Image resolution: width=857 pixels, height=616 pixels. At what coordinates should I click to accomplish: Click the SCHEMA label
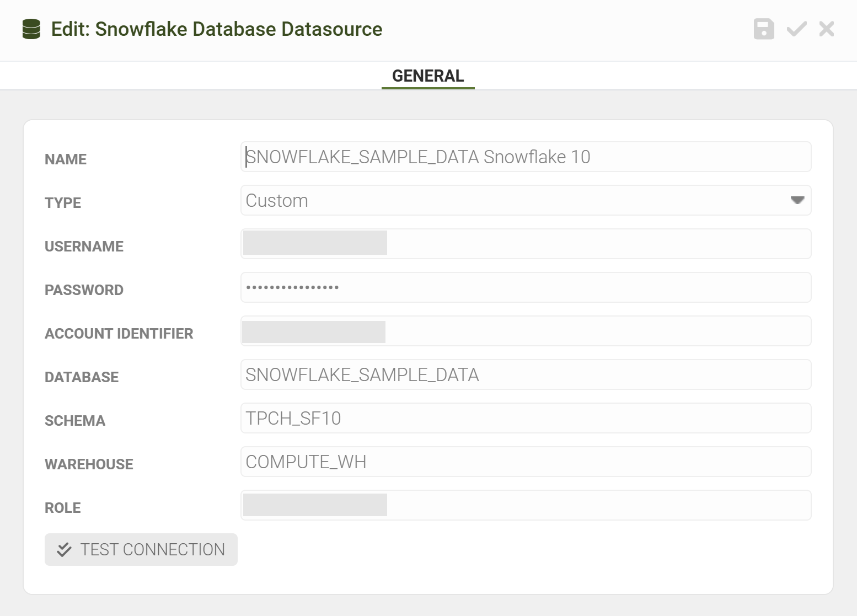(75, 421)
